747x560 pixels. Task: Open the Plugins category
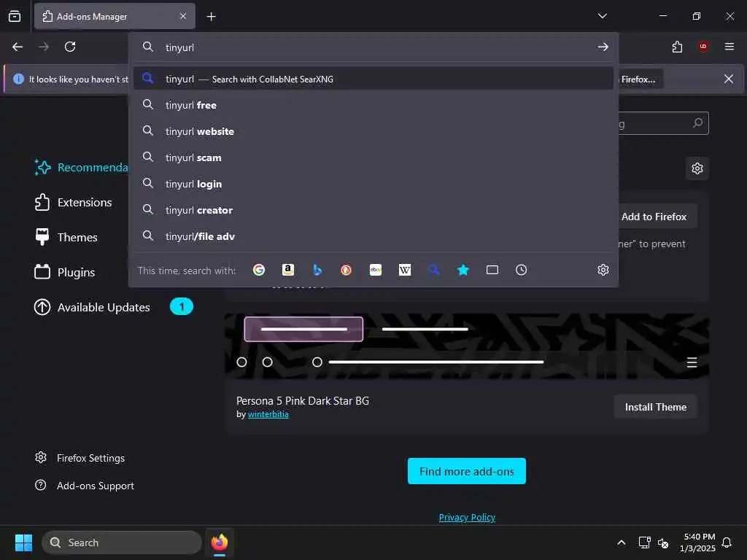click(x=65, y=273)
